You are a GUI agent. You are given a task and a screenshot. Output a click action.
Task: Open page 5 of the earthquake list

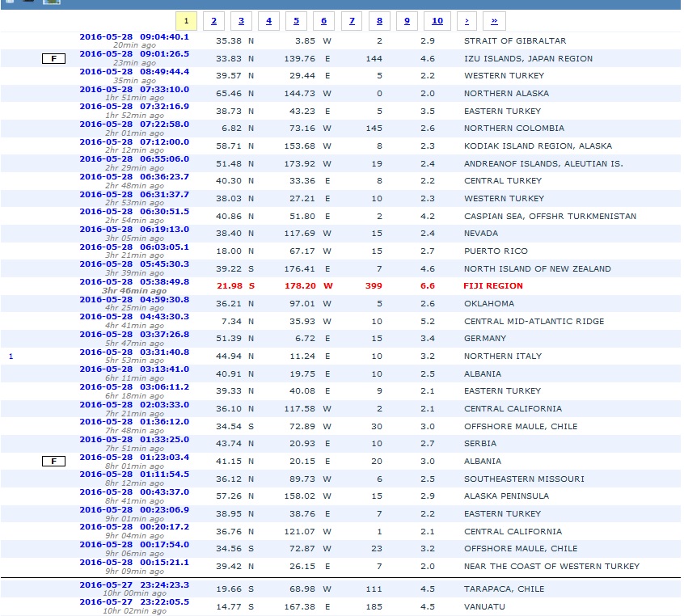pyautogui.click(x=296, y=21)
